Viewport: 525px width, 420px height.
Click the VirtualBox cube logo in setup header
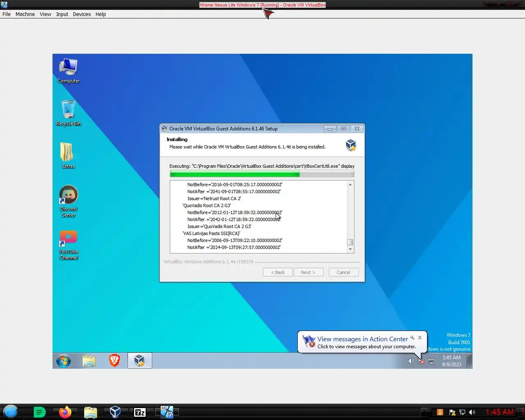click(x=351, y=145)
